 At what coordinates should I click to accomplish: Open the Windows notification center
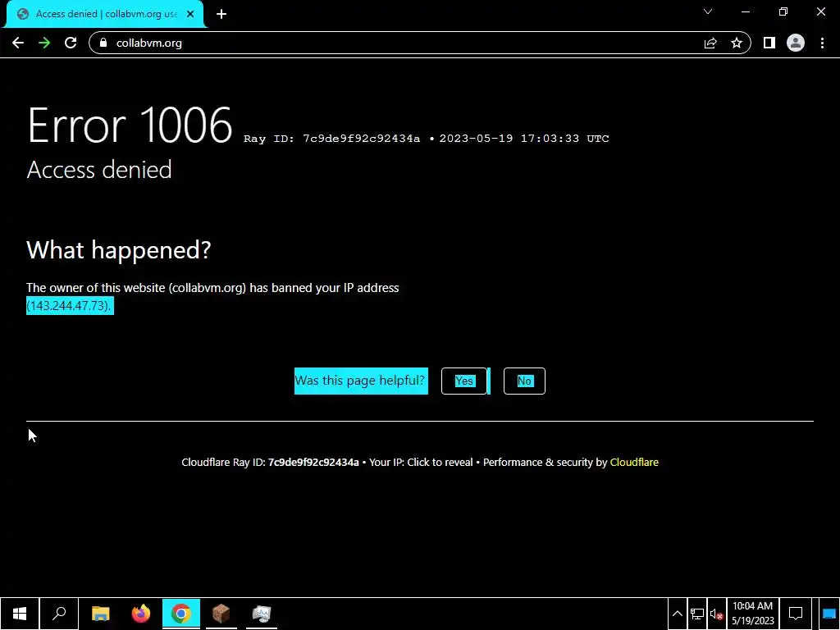tap(796, 614)
